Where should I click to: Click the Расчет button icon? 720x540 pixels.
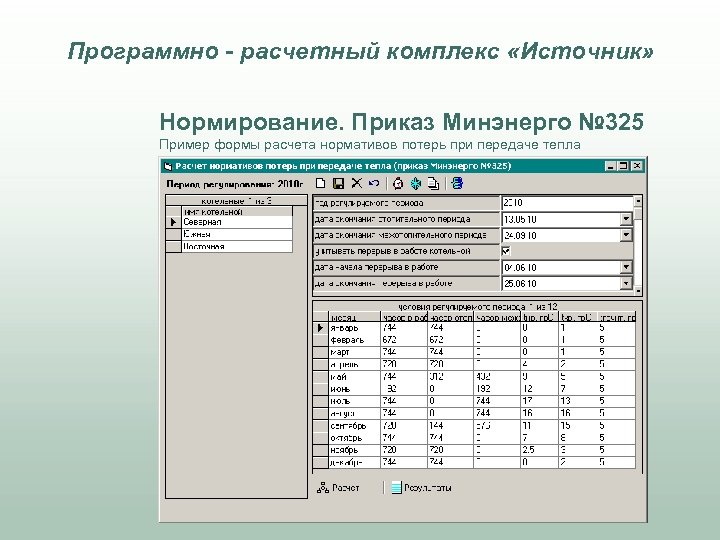coord(323,488)
